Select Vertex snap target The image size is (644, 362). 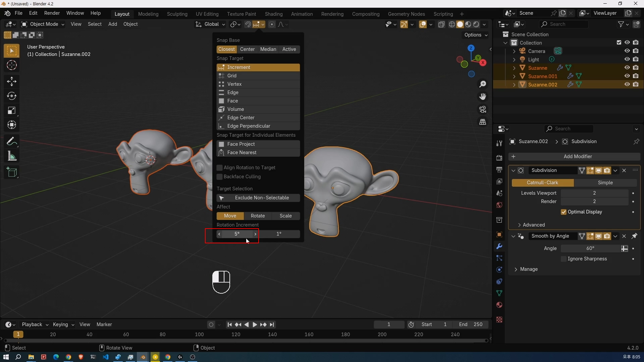pos(258,84)
